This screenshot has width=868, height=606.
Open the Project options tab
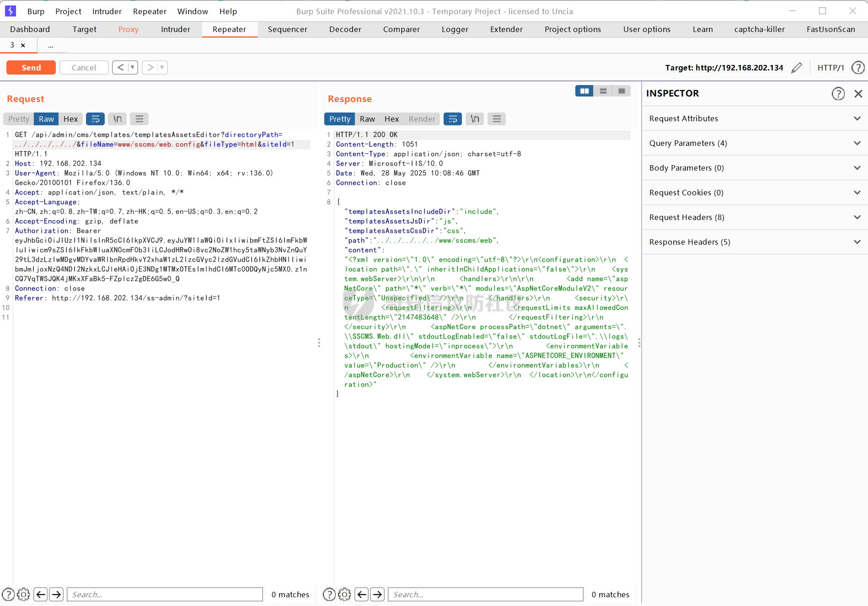coord(573,29)
